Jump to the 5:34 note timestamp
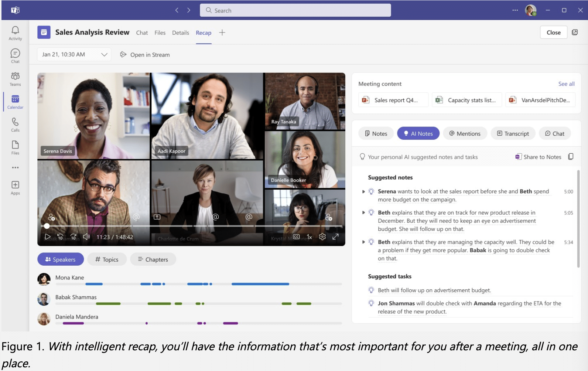588x371 pixels. click(x=568, y=242)
